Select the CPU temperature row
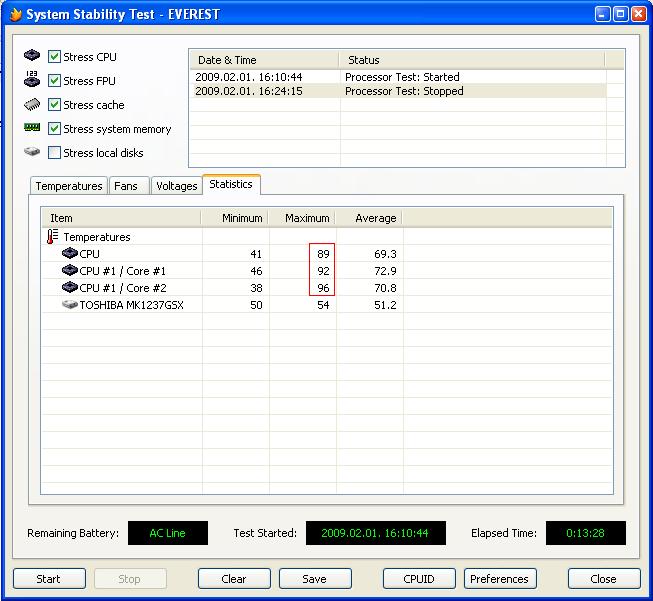Image resolution: width=653 pixels, height=601 pixels. coord(327,254)
